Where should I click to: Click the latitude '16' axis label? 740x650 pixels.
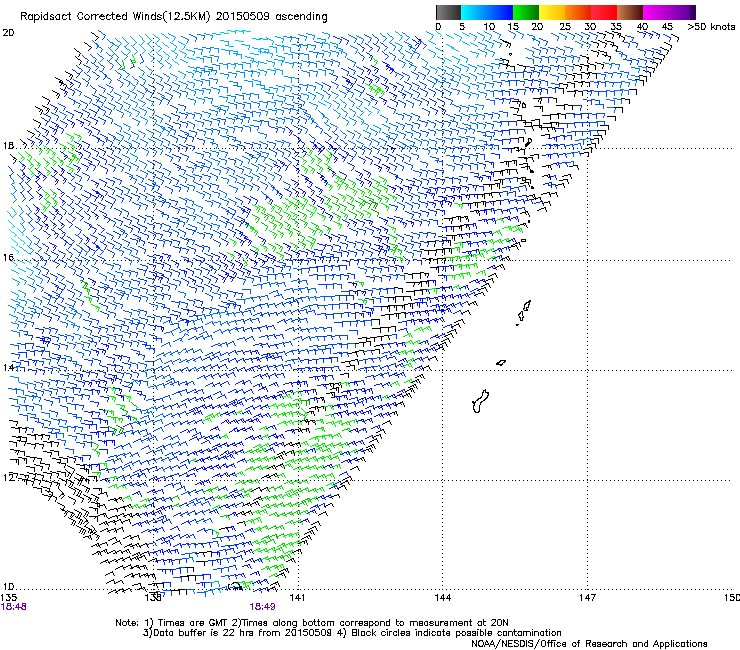coord(8,257)
